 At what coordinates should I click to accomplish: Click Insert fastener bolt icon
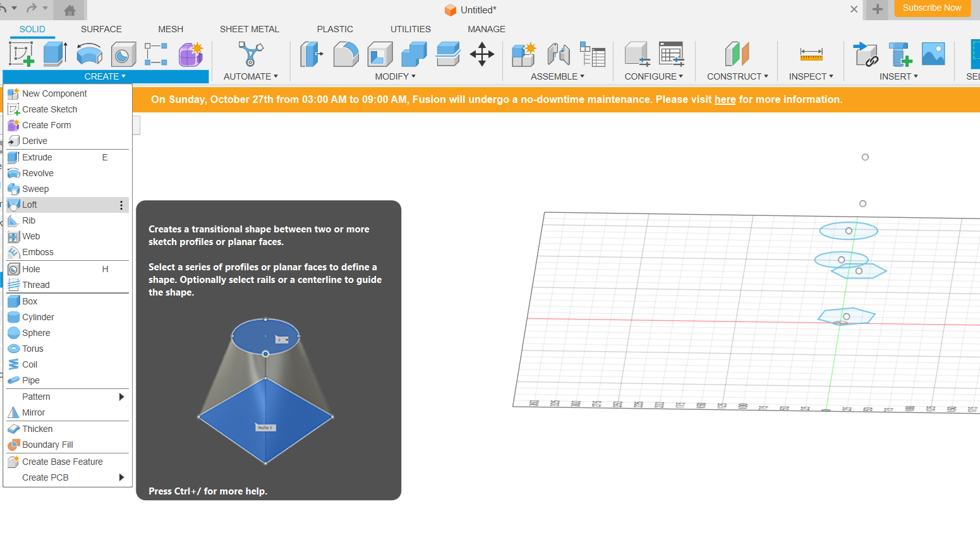coord(899,54)
